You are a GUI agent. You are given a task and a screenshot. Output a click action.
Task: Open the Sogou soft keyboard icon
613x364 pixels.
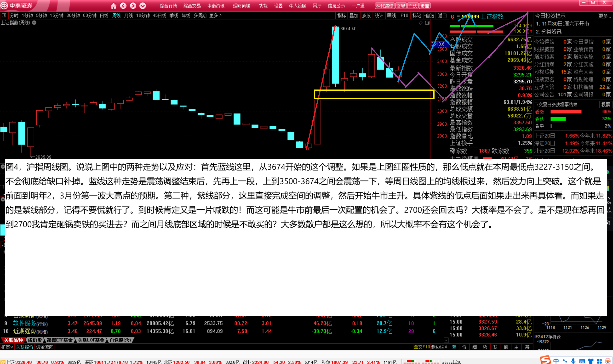coord(582,361)
